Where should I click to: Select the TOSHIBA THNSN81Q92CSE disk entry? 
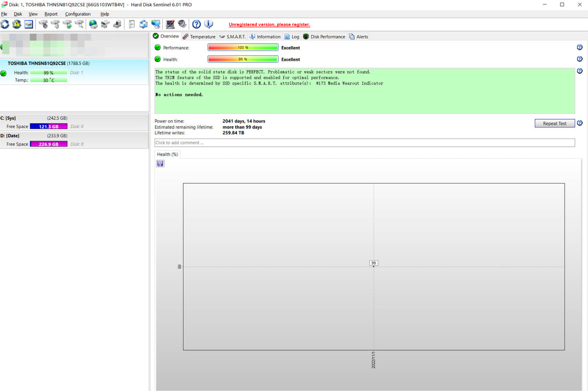(x=74, y=72)
